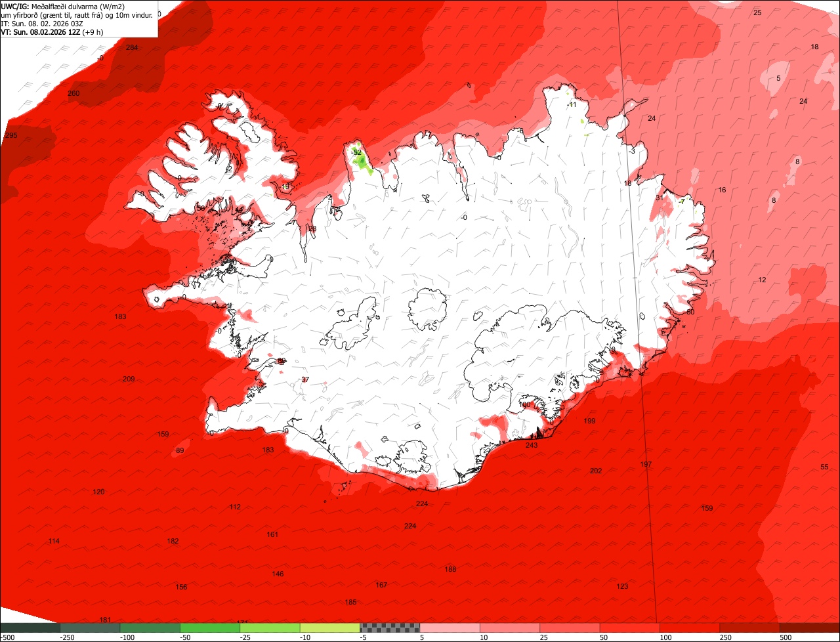Click the '500' legend scale label
840x642 pixels.
(x=786, y=637)
